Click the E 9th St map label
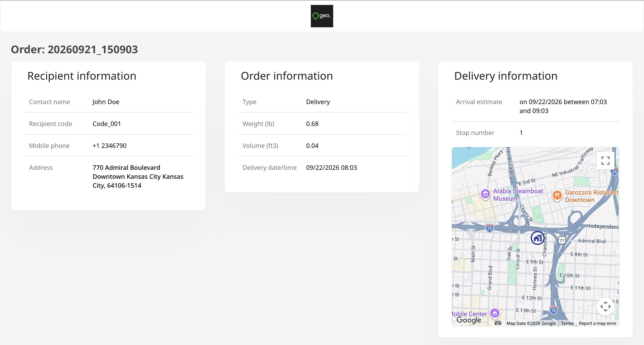This screenshot has width=644, height=345. pyautogui.click(x=535, y=262)
